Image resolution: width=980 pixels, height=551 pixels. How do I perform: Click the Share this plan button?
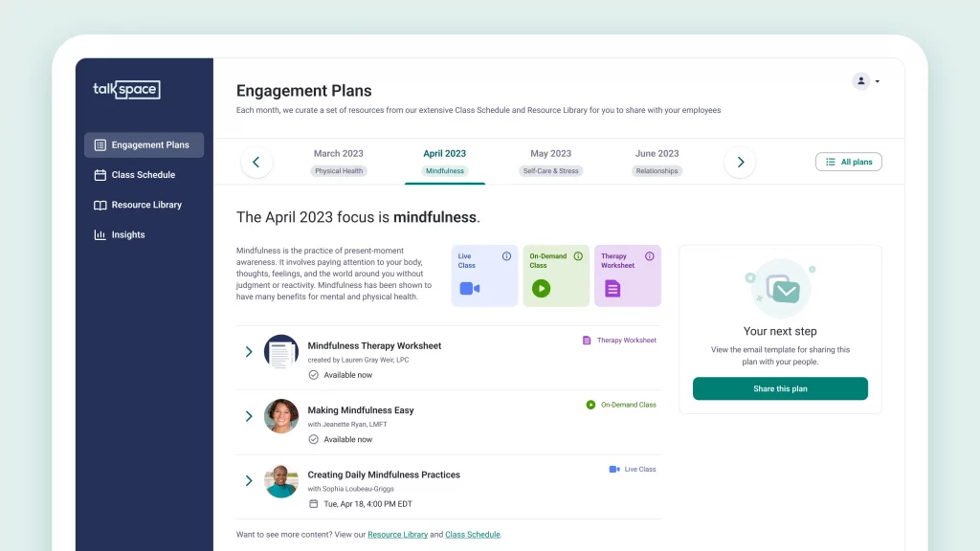point(780,388)
